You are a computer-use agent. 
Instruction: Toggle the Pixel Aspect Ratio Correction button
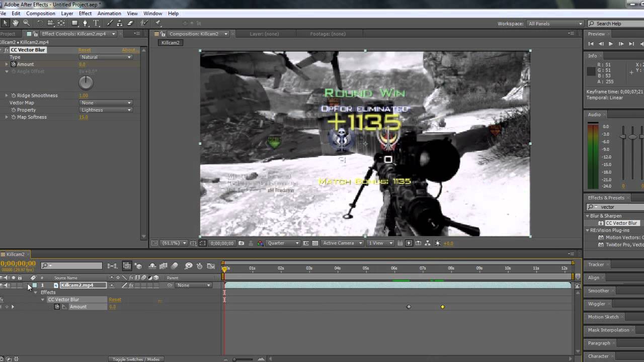pos(400,243)
